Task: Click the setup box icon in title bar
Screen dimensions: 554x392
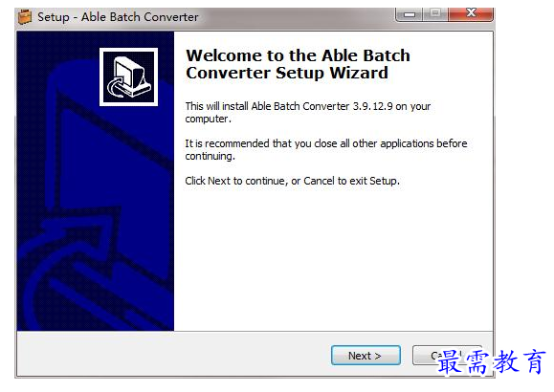Action: (x=24, y=16)
